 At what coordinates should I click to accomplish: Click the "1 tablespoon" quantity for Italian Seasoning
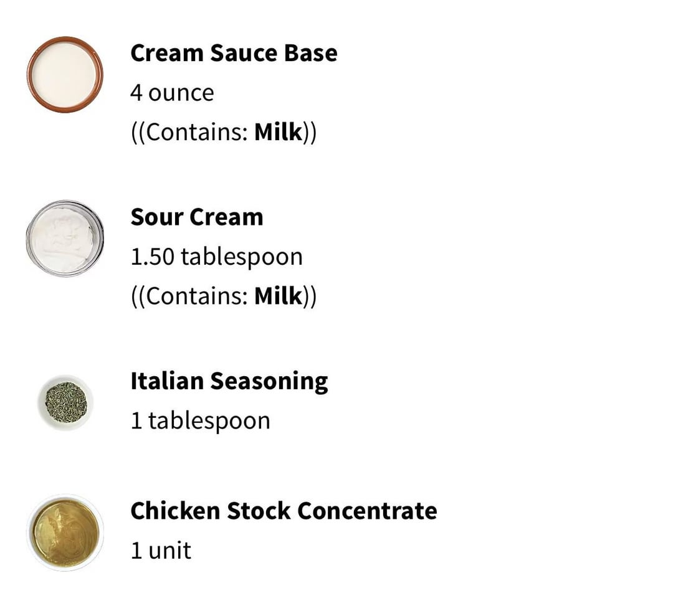200,421
